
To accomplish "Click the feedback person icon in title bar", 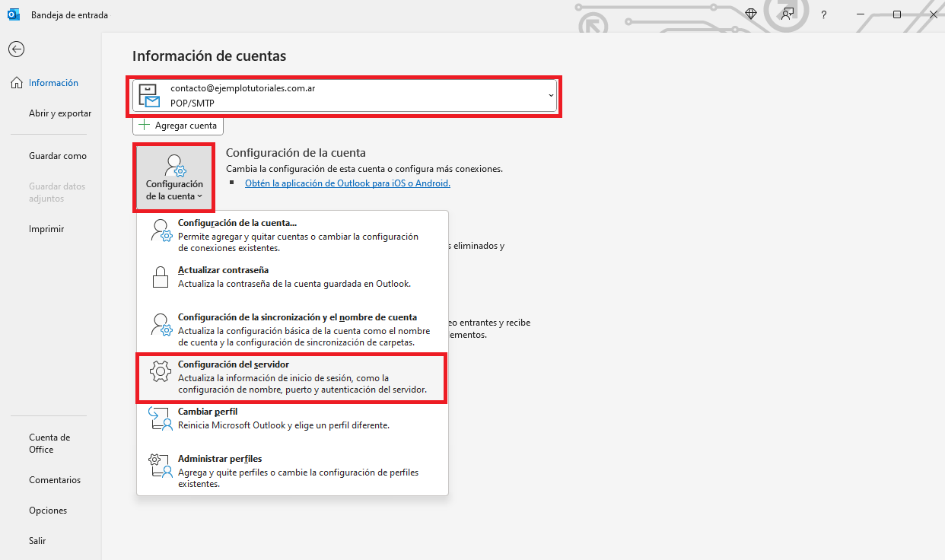I will [787, 14].
